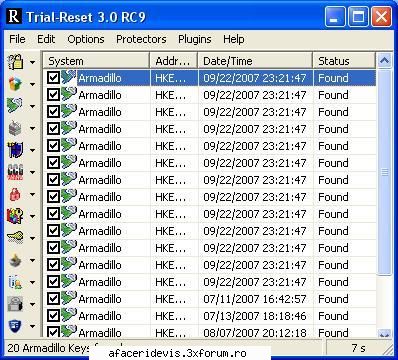Click Armadillo icon in the 07/13/2007 row
398x360 pixels.
pos(69,315)
